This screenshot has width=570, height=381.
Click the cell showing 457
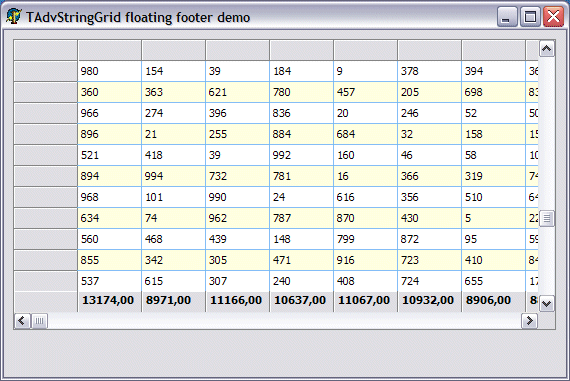[x=365, y=92]
